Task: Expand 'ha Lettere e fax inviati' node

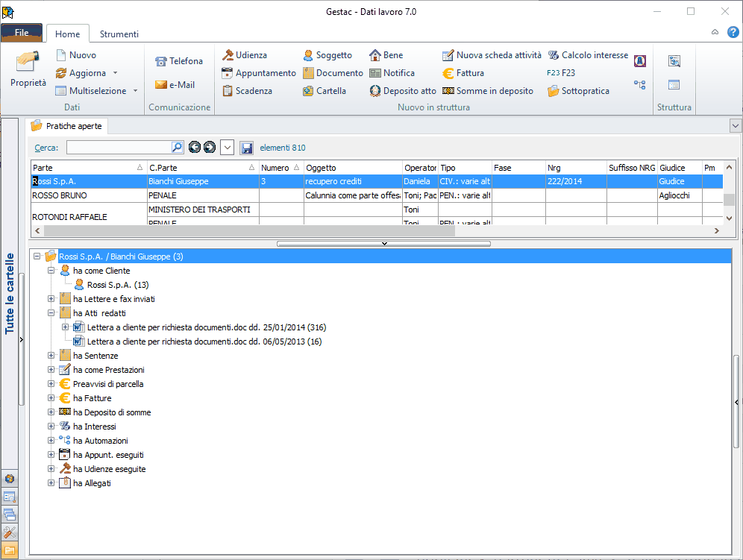Action: coord(51,299)
